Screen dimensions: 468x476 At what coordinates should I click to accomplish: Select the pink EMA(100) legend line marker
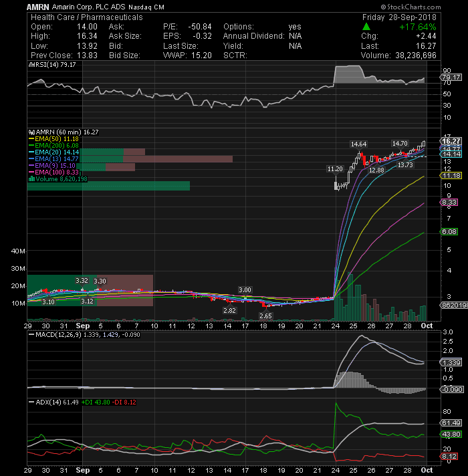31,172
